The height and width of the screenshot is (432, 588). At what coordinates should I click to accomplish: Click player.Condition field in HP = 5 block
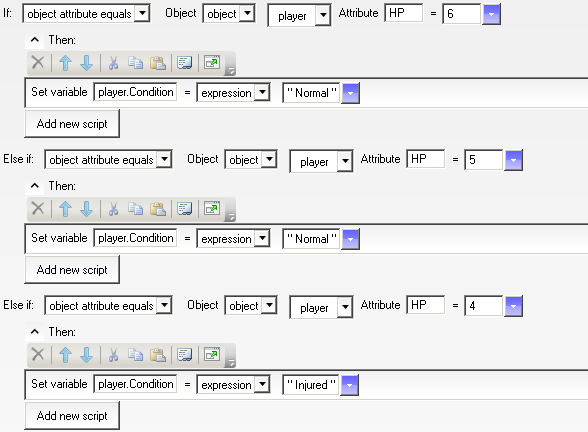click(x=135, y=238)
